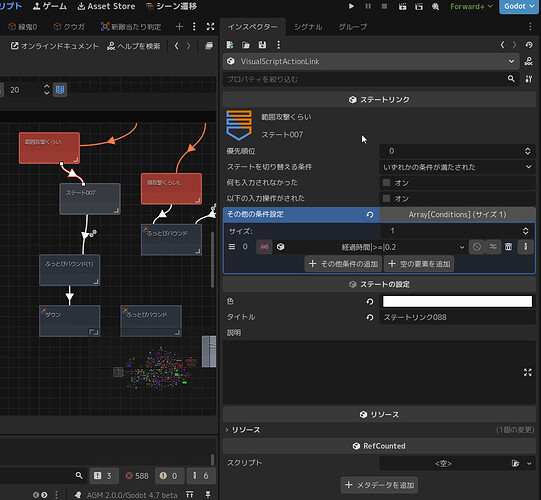Toggle the errors filter showing 588

point(137,476)
